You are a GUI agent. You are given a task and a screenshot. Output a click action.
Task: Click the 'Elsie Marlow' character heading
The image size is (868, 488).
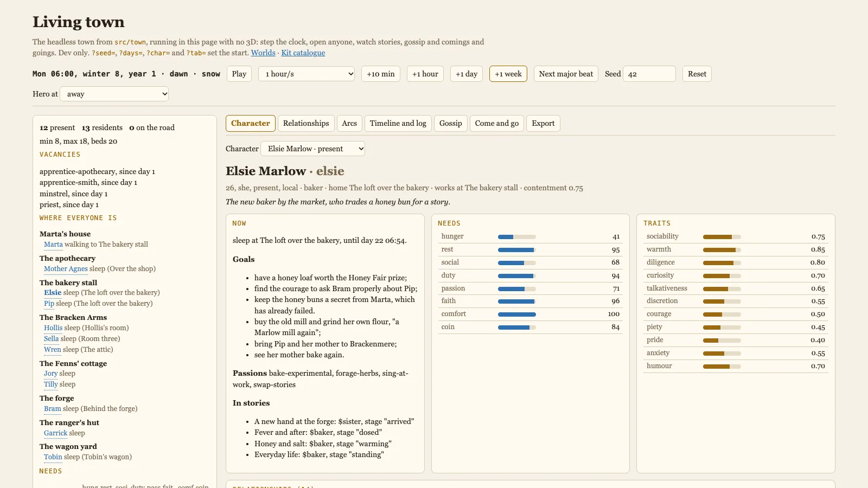pyautogui.click(x=266, y=171)
